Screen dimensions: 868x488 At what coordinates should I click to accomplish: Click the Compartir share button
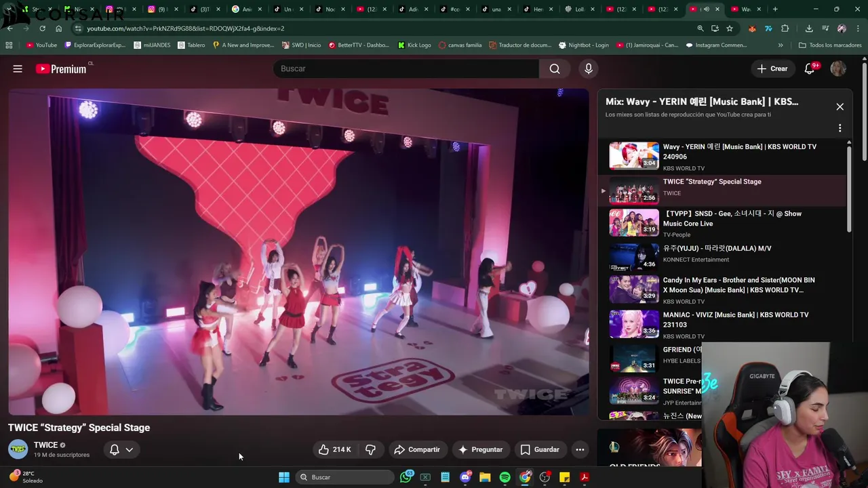[x=417, y=449]
